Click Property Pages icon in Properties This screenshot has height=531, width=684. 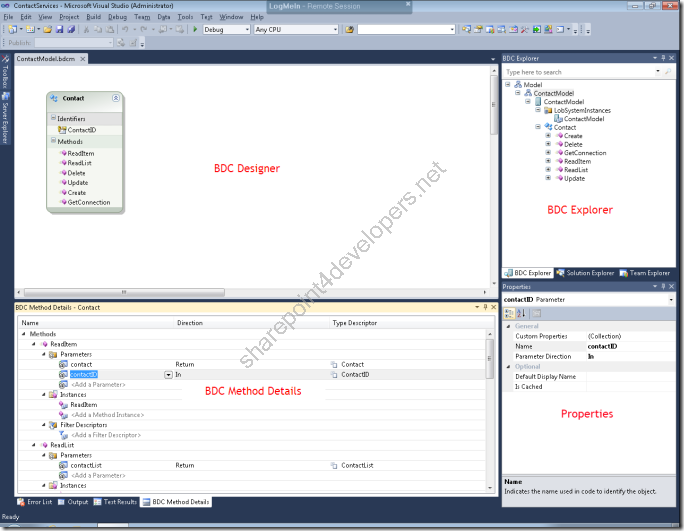537,313
